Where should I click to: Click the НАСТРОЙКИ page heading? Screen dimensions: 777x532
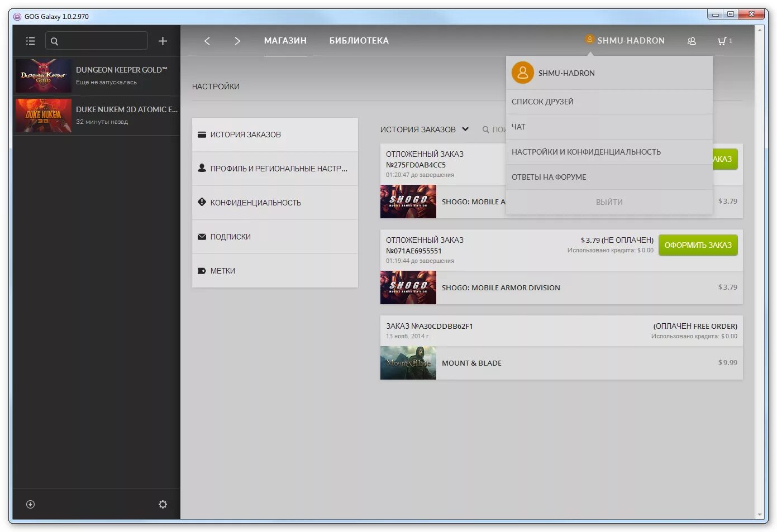[216, 87]
